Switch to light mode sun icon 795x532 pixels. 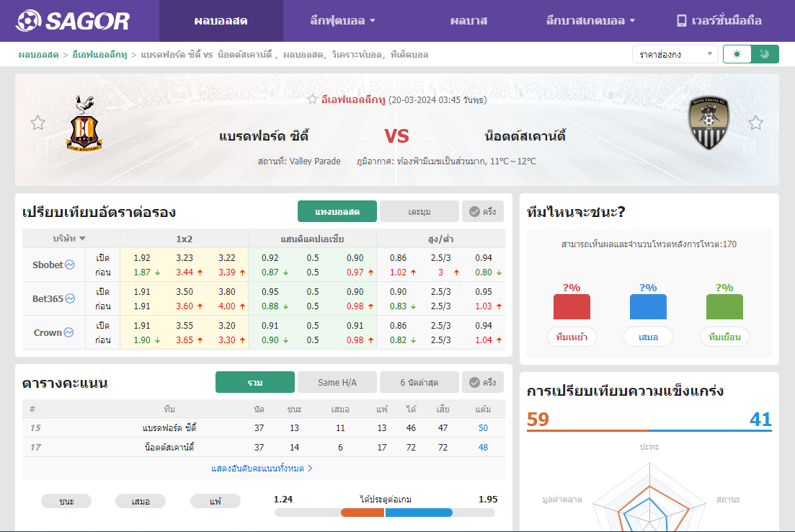click(737, 54)
